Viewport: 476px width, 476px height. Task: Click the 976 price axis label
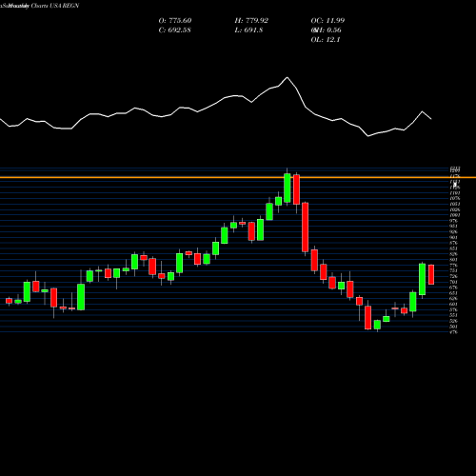coord(453,221)
